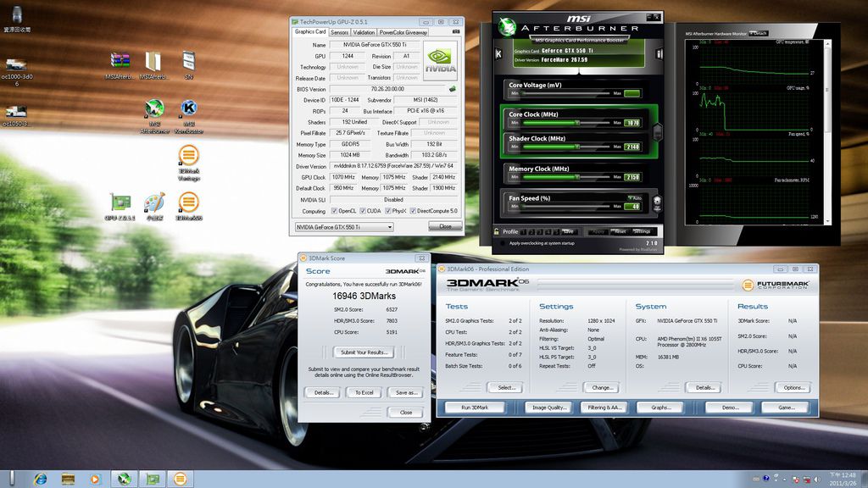Click the Run 3DMark button

(x=474, y=408)
